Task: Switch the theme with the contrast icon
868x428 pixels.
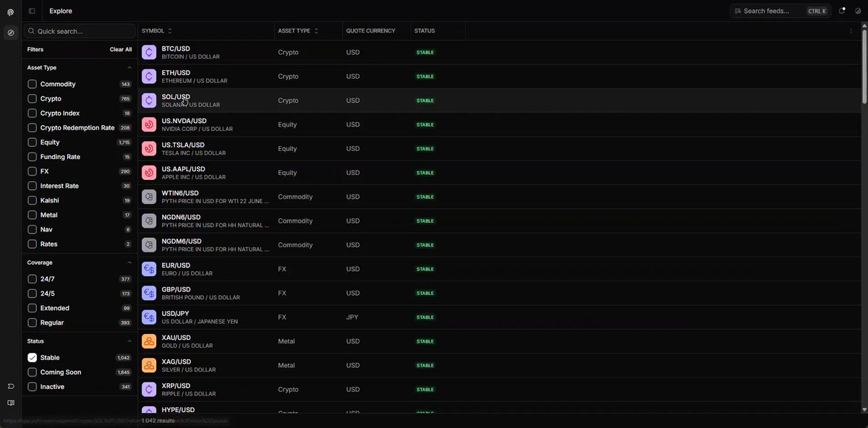Action: coord(858,11)
